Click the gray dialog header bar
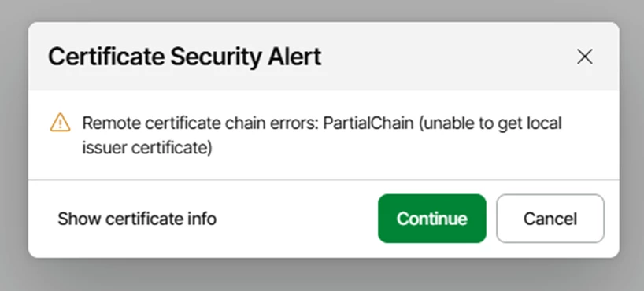The image size is (644, 291). [x=324, y=56]
